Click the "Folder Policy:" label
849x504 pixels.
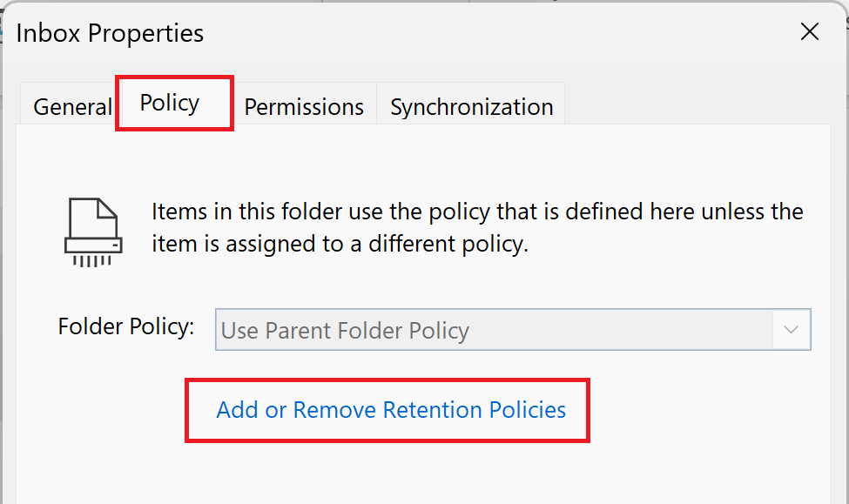(x=125, y=327)
